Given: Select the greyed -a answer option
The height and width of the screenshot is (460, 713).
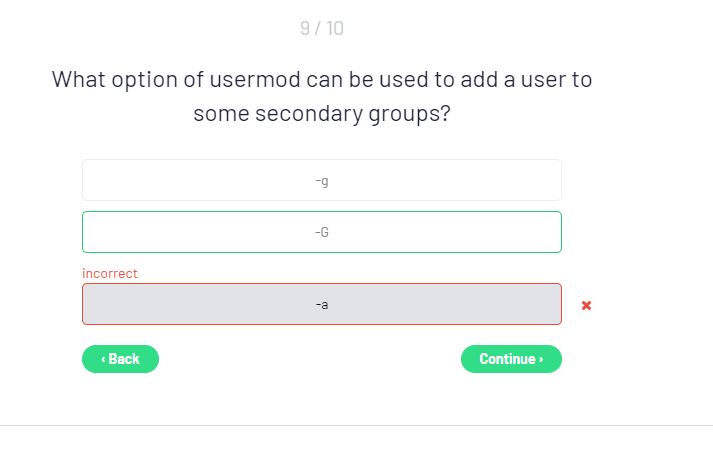Looking at the screenshot, I should pyautogui.click(x=321, y=304).
